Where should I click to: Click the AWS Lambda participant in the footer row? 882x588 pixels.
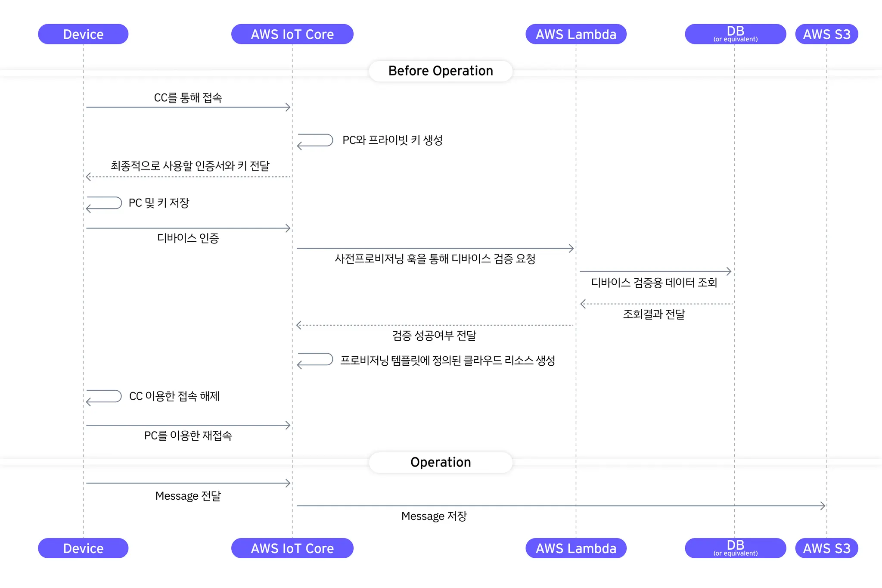(576, 548)
